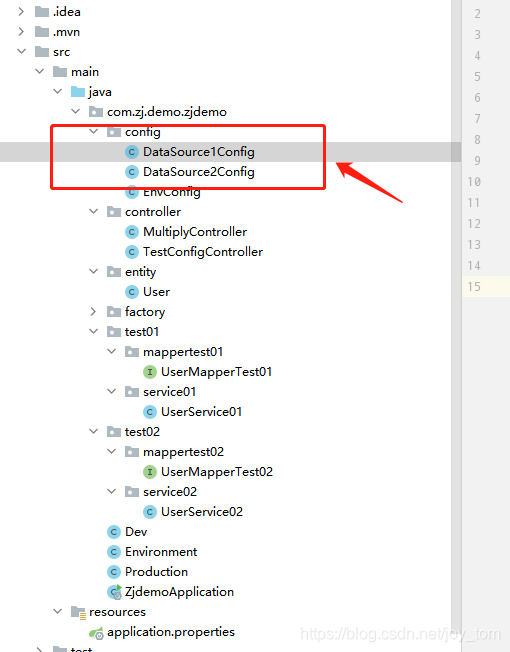
Task: Collapse the entity package
Action: (94, 271)
